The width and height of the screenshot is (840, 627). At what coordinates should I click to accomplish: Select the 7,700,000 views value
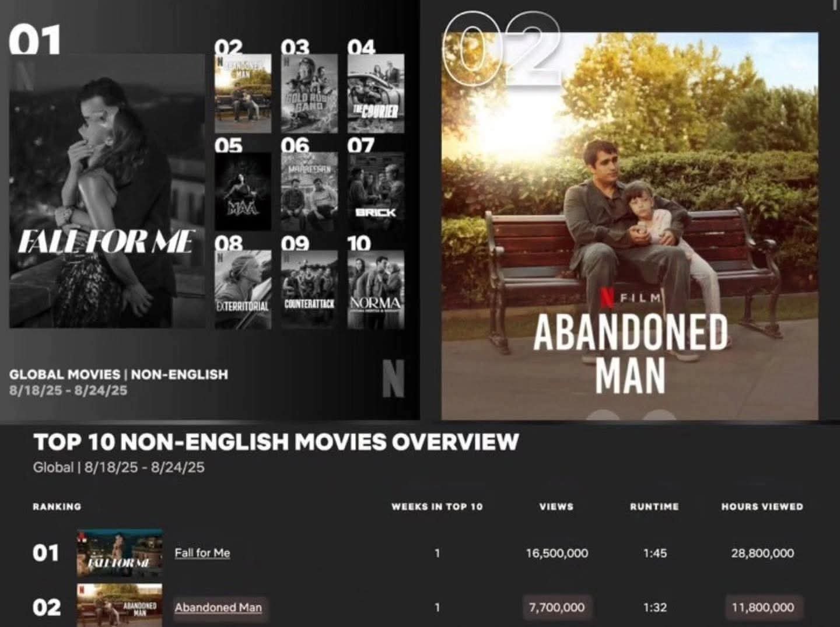(556, 607)
